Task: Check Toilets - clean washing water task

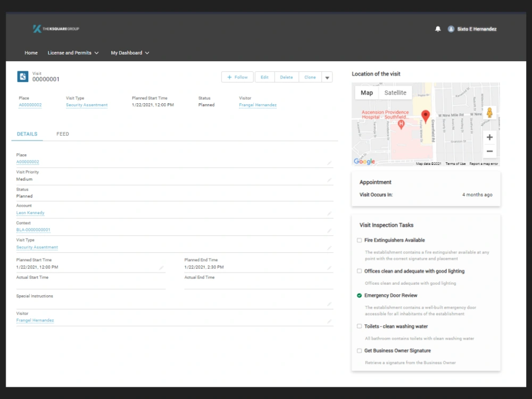Action: [359, 327]
